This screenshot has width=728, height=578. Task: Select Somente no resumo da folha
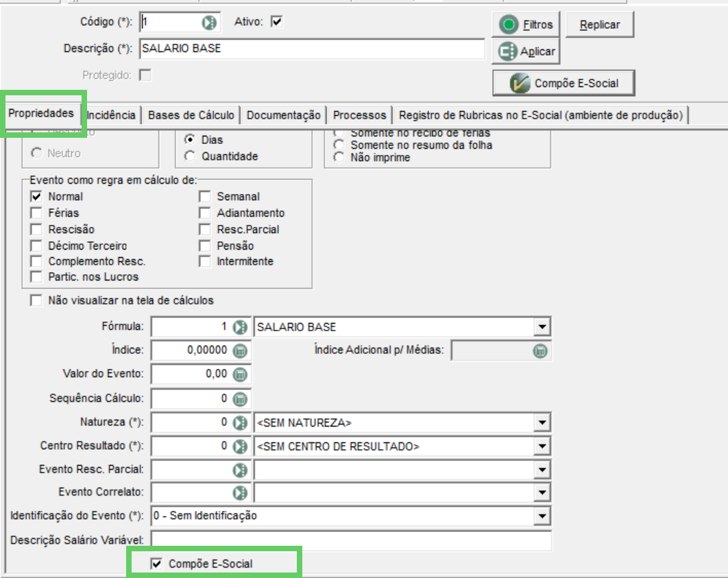[339, 145]
